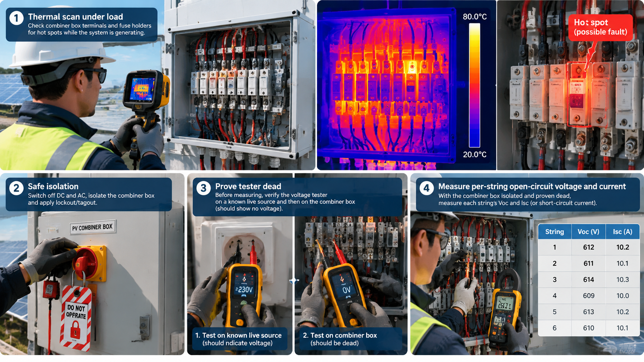Click the "PV COMBINER BOX" nameplate
The image size is (644, 362).
tap(92, 227)
